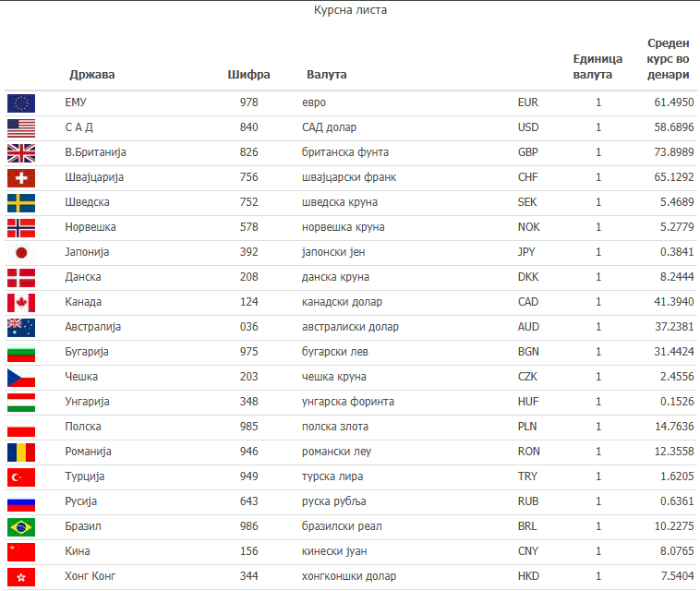Click the United Kingdom flag icon
The height and width of the screenshot is (591, 700).
[20, 152]
